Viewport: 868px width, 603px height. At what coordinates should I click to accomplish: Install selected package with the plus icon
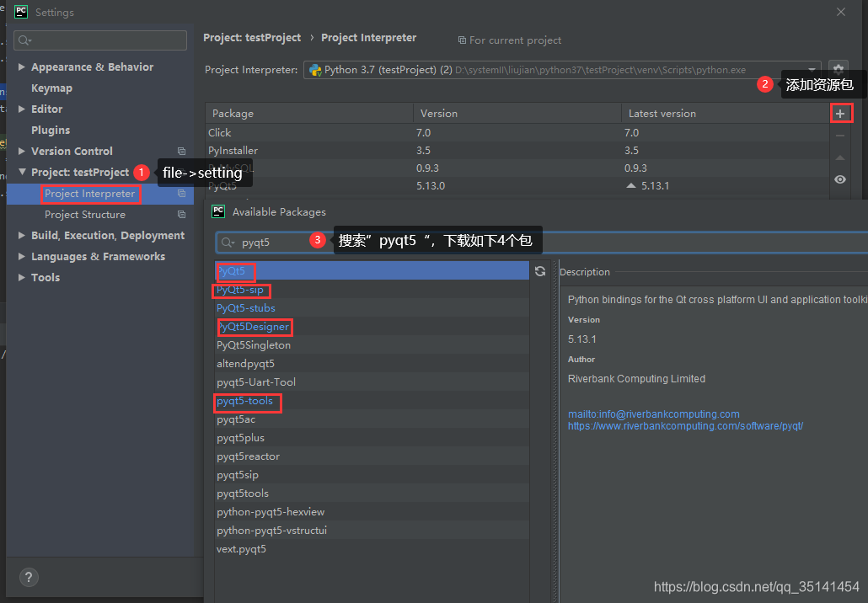[840, 113]
